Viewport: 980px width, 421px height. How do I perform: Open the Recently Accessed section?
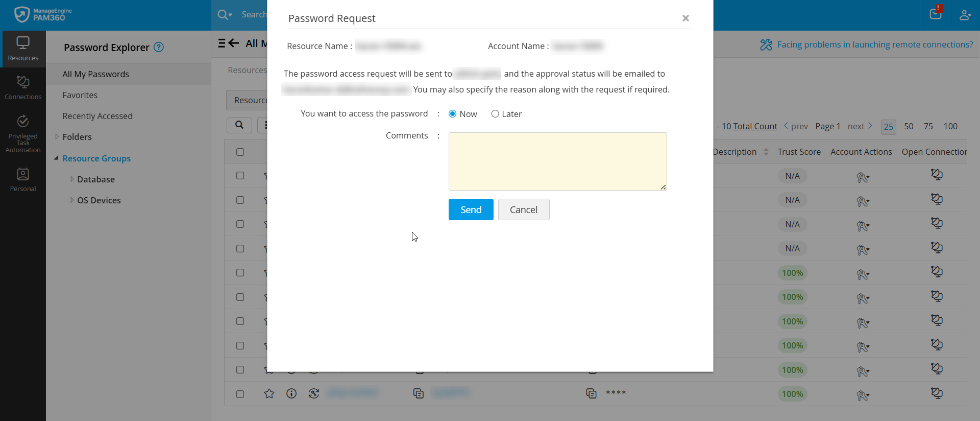click(97, 116)
